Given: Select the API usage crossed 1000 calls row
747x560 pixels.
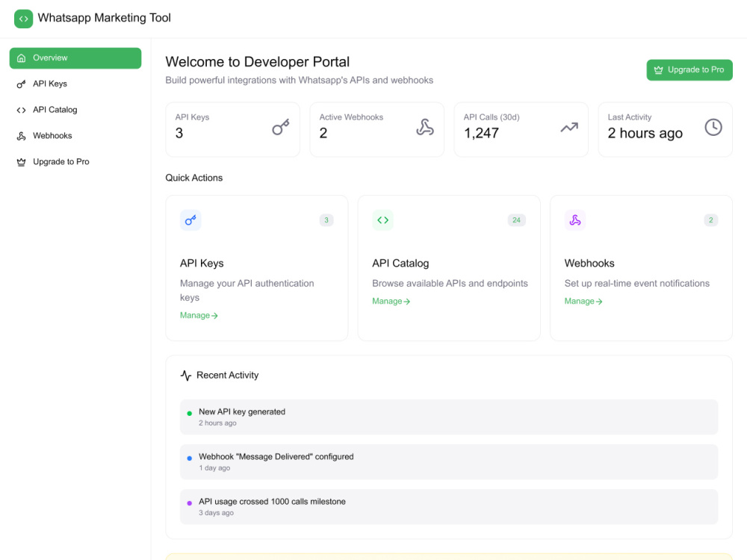Looking at the screenshot, I should pyautogui.click(x=449, y=507).
